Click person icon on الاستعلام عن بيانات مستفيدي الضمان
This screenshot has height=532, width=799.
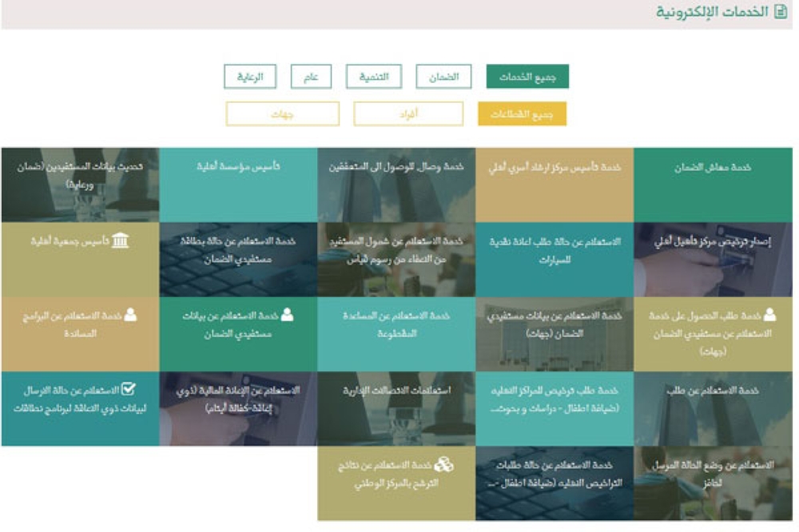click(x=287, y=315)
